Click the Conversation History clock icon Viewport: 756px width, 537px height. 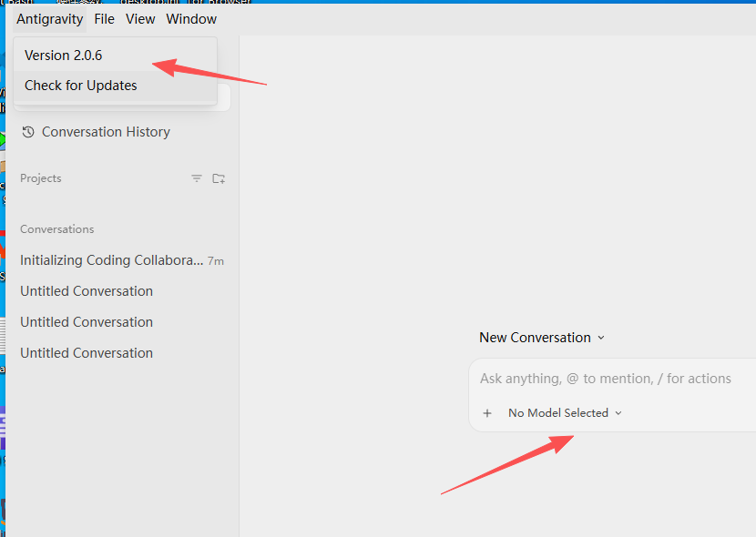[28, 132]
